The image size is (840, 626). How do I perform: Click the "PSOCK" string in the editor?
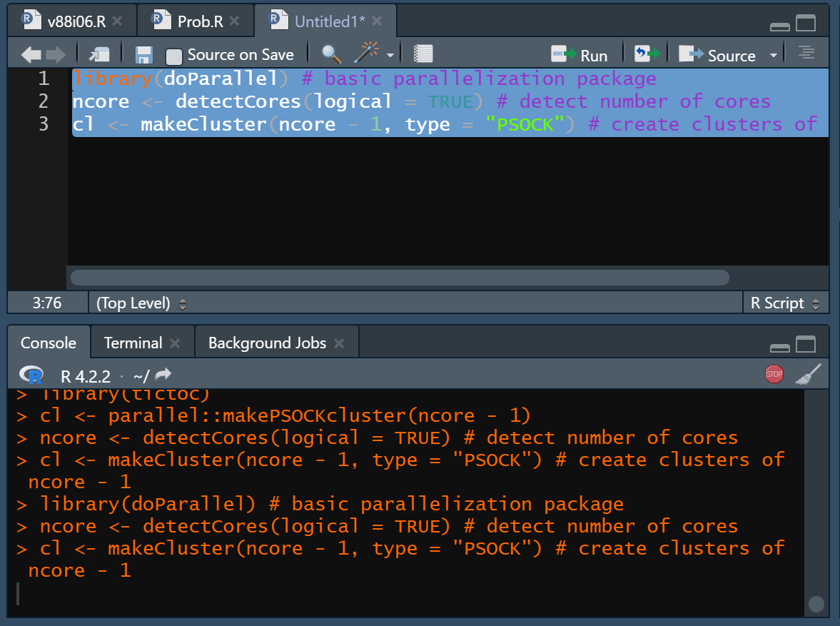(525, 124)
